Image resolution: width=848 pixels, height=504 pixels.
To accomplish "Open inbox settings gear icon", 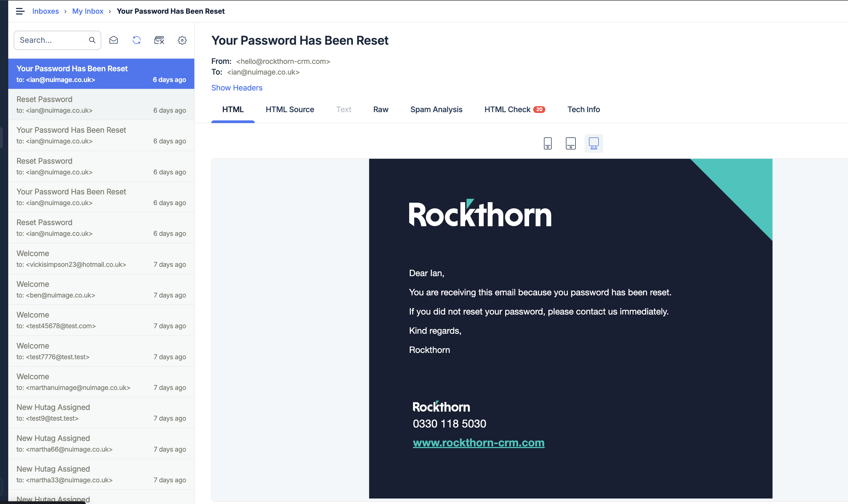I will [x=182, y=40].
